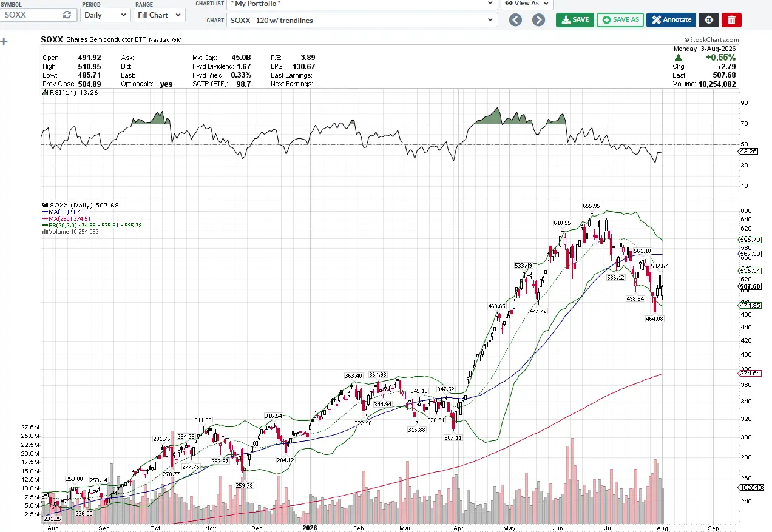Click the last price tag 507.68 on axis
This screenshot has height=532, width=772.
click(x=750, y=286)
